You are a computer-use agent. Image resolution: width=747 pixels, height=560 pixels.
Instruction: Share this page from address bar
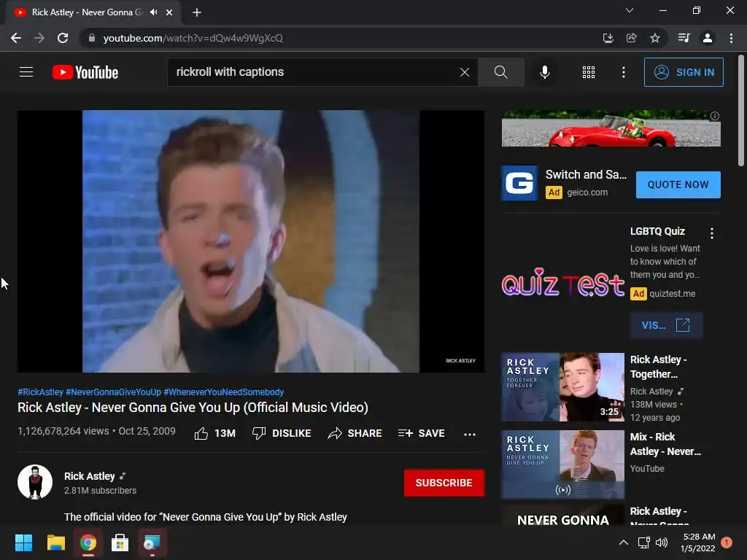click(631, 38)
